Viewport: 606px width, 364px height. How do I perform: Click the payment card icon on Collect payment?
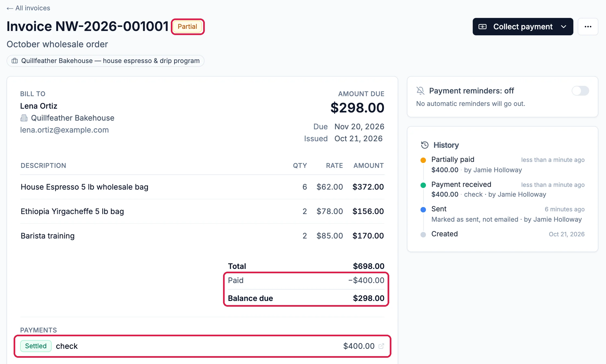pyautogui.click(x=483, y=27)
